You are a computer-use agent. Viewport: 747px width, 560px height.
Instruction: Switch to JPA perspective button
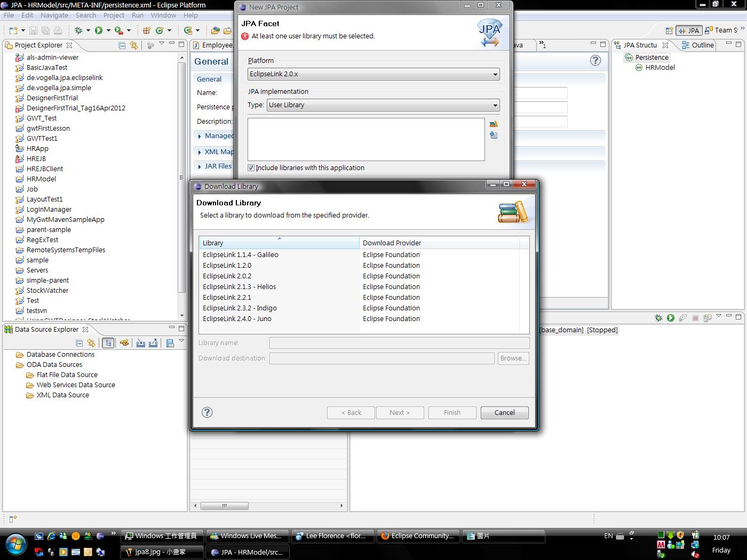coord(688,30)
